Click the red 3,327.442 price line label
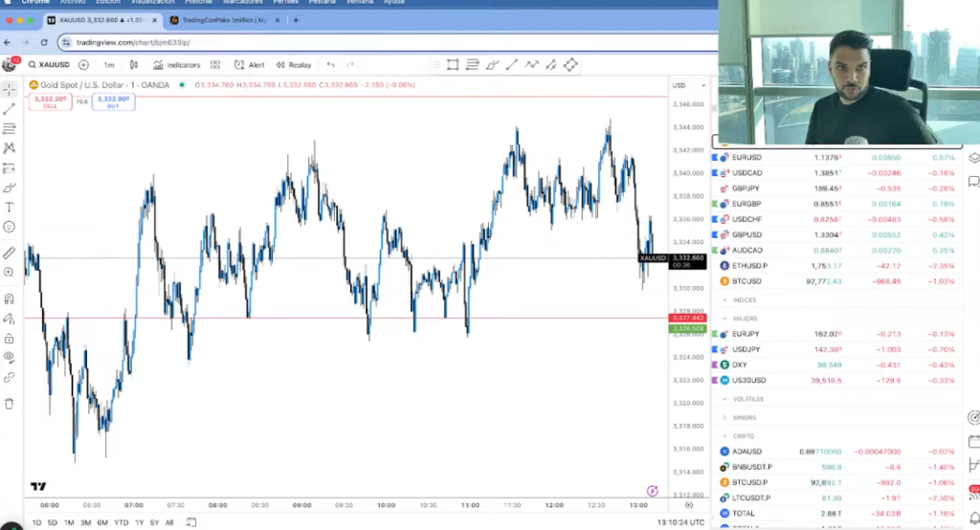 tap(687, 319)
